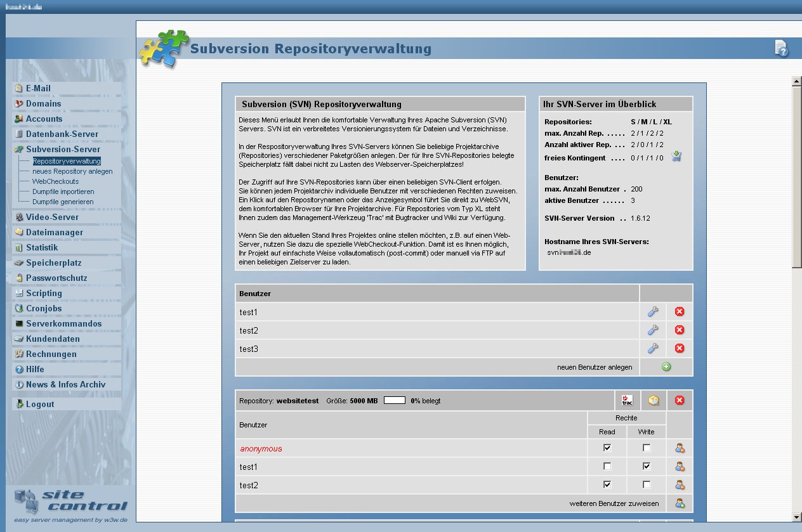This screenshot has width=802, height=532.
Task: Choose 'neues Repository anlegen' in the sidebar
Action: pyautogui.click(x=72, y=171)
